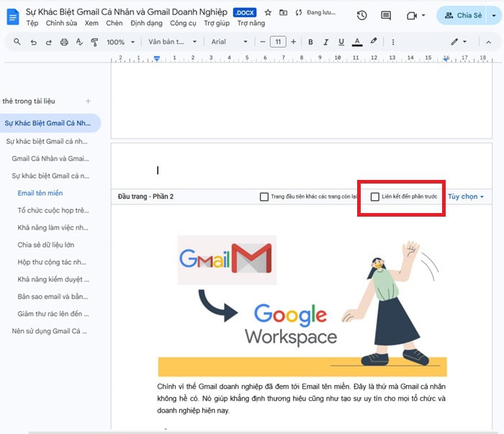Open the Arial font dropdown

click(229, 42)
